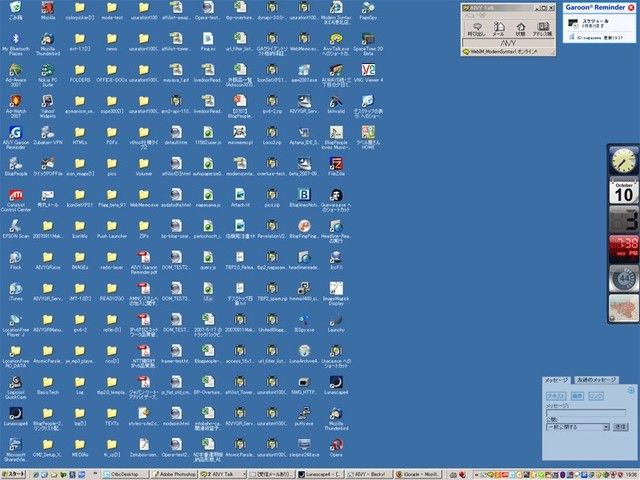Click the Windows スタート button
Viewport: 640px width, 480px height.
pyautogui.click(x=13, y=474)
